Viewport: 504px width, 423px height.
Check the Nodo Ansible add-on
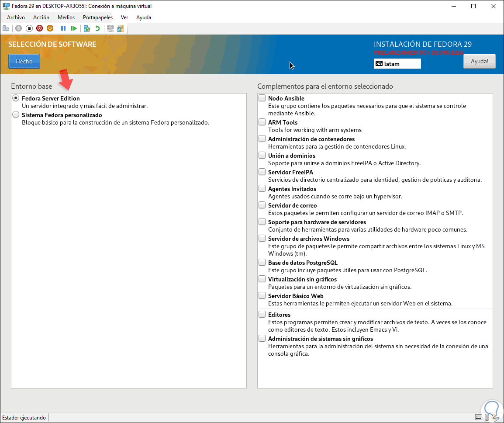pyautogui.click(x=262, y=98)
